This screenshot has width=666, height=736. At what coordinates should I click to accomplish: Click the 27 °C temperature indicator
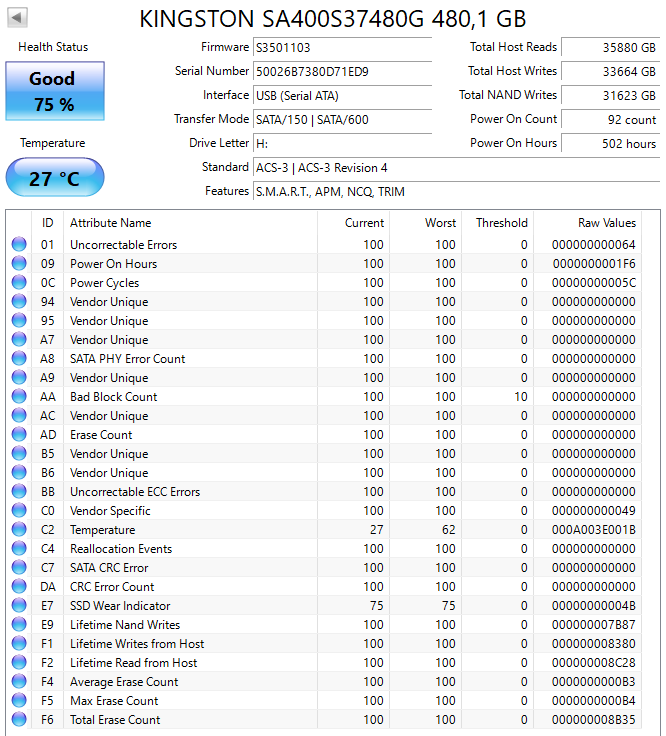[x=54, y=178]
